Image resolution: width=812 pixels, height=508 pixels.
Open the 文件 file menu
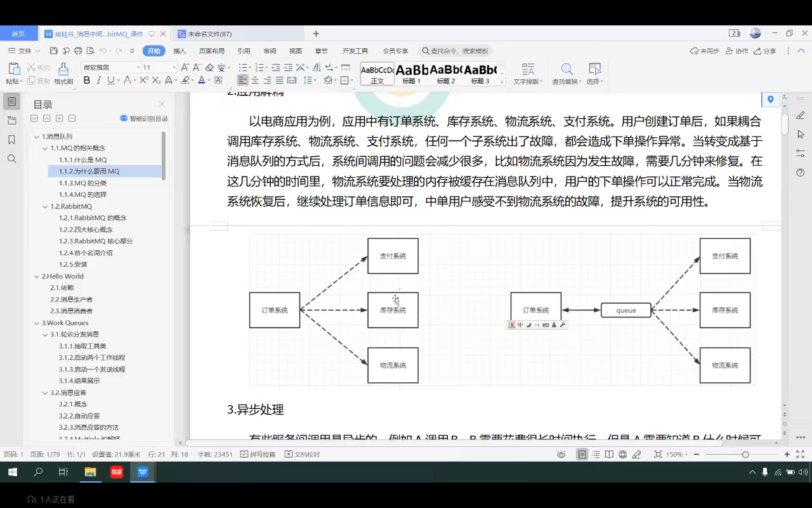pos(24,51)
